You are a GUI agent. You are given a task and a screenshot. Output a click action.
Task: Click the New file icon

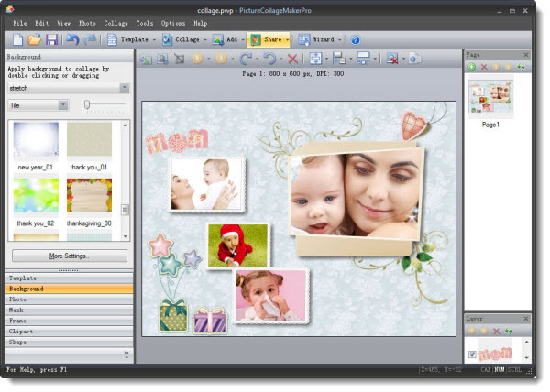click(16, 40)
